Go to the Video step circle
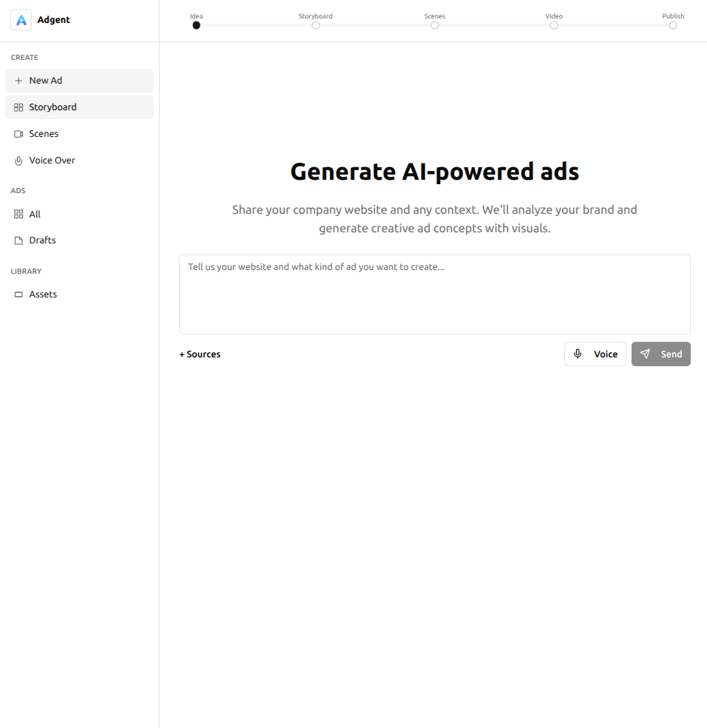This screenshot has width=707, height=728. (x=554, y=25)
